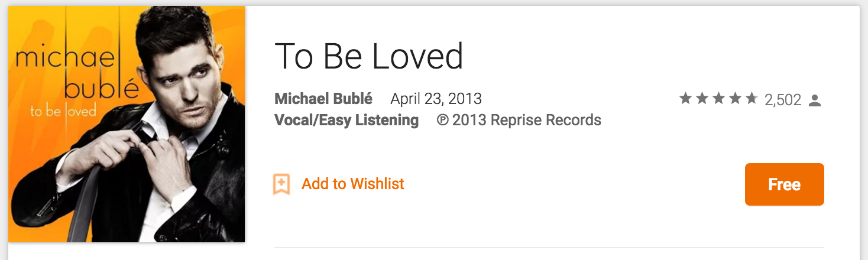Click the 2013 Reprise Records label text
Image resolution: width=868 pixels, height=260 pixels.
click(x=526, y=121)
